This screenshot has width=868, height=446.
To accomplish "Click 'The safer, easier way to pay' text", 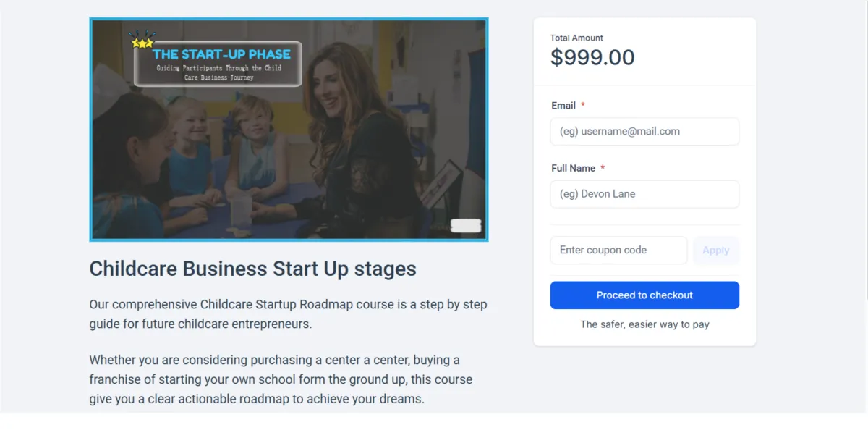I will [644, 324].
